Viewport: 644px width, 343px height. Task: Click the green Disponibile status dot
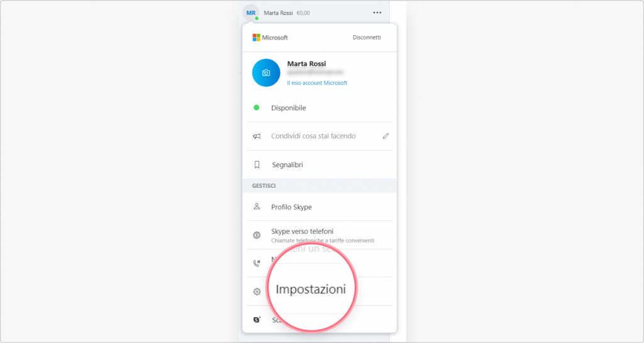pyautogui.click(x=257, y=108)
